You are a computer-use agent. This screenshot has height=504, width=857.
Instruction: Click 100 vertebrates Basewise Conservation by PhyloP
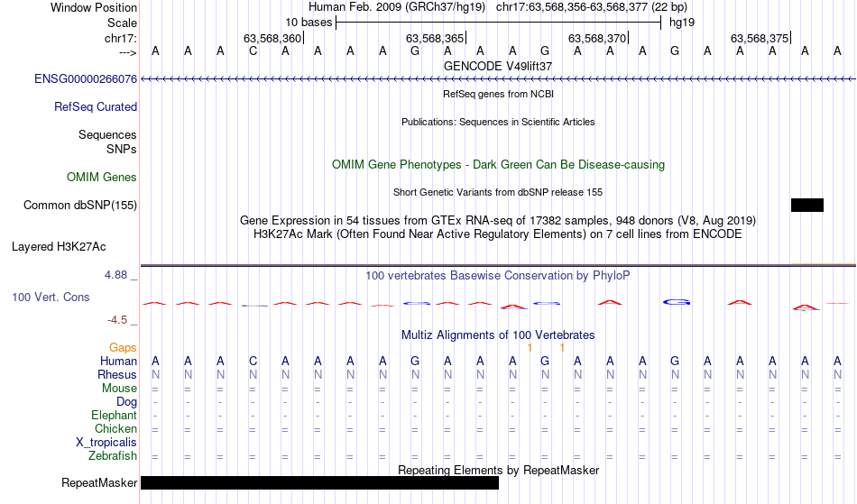click(498, 275)
